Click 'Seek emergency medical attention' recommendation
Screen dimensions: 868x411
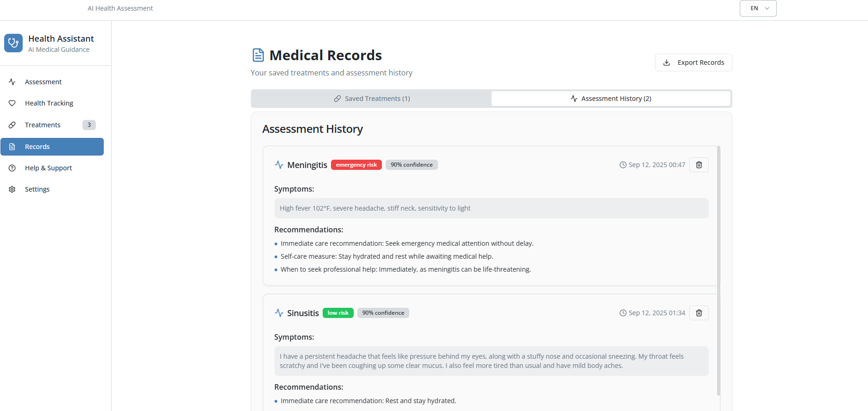click(x=407, y=243)
